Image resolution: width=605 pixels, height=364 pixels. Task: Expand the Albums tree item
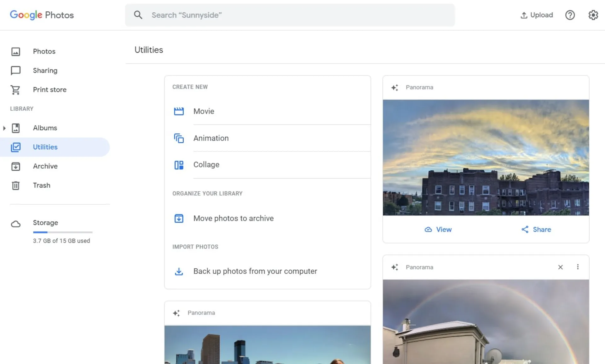click(x=4, y=128)
